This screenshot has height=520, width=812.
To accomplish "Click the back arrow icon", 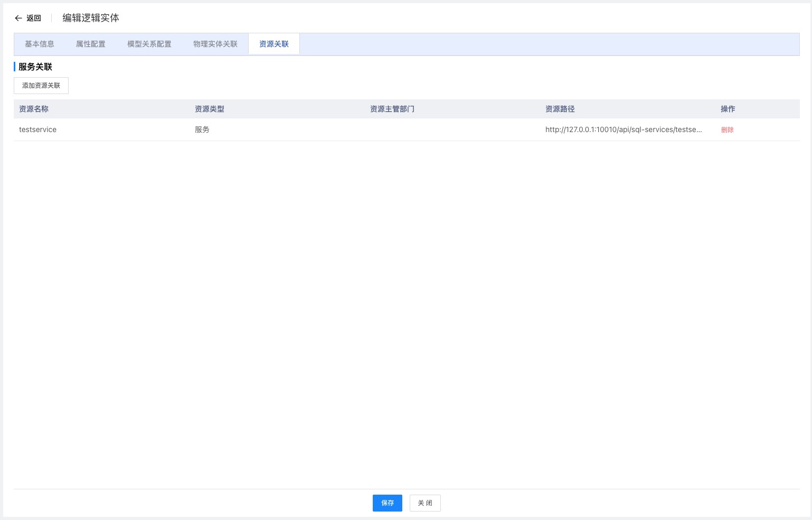I will click(18, 18).
